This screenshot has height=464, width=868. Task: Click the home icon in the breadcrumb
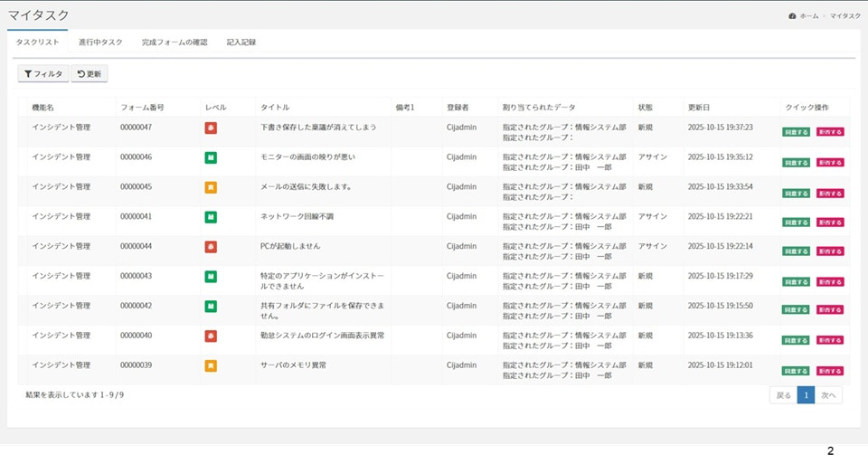[792, 16]
